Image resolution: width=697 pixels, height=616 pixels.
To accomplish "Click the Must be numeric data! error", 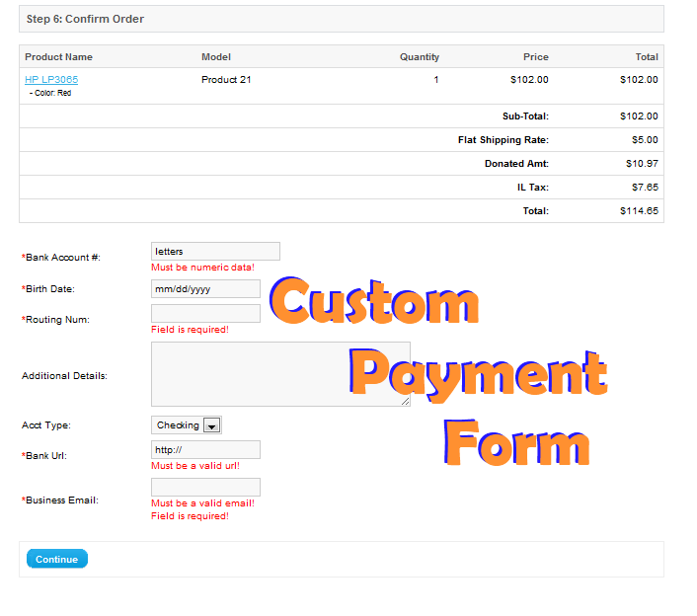I will [202, 268].
